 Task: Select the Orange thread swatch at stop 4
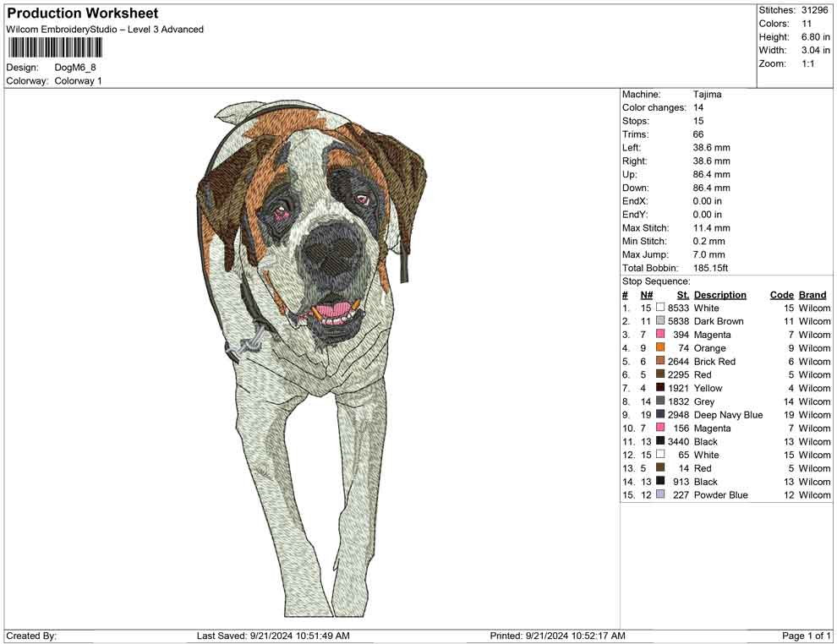coord(660,348)
